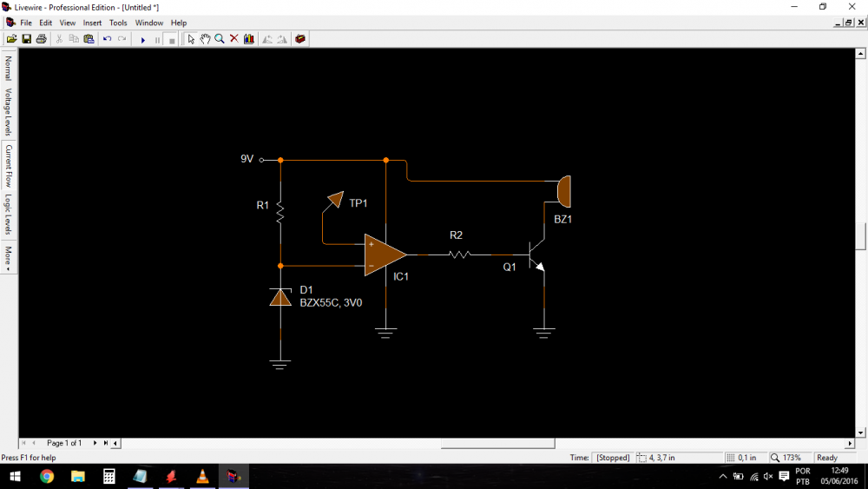The height and width of the screenshot is (489, 868).
Task: Click the BZX55C, 3V0 label
Action: pyautogui.click(x=331, y=303)
